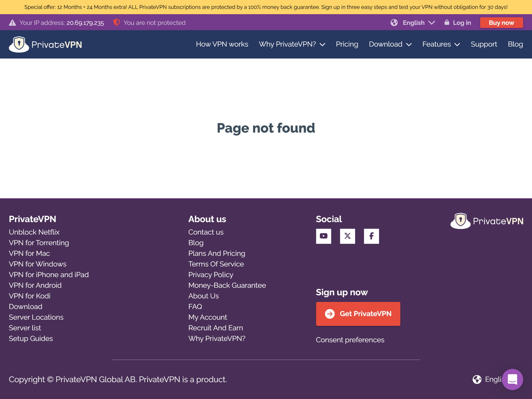Open the Support page from the nav
Image resolution: width=532 pixels, height=399 pixels.
(x=484, y=44)
